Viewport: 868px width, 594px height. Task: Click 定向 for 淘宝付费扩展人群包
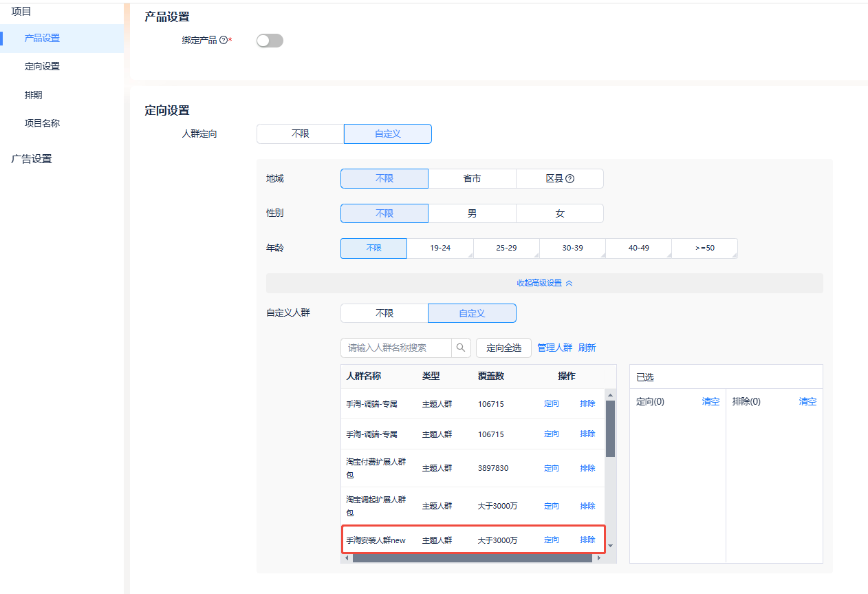552,468
